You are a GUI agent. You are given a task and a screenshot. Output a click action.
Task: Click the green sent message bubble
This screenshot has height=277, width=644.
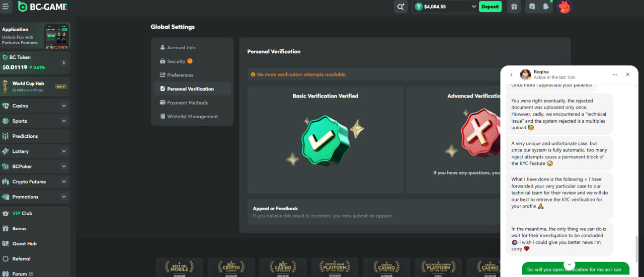575,269
